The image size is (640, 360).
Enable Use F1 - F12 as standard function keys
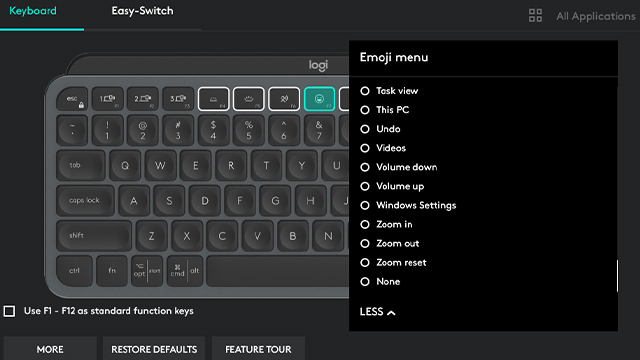(9, 311)
